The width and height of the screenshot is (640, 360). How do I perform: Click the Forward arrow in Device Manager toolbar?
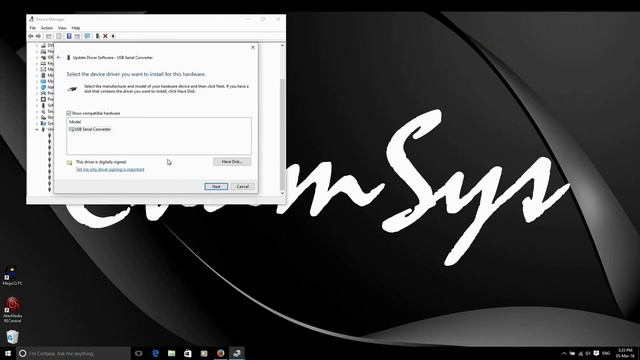[38, 36]
